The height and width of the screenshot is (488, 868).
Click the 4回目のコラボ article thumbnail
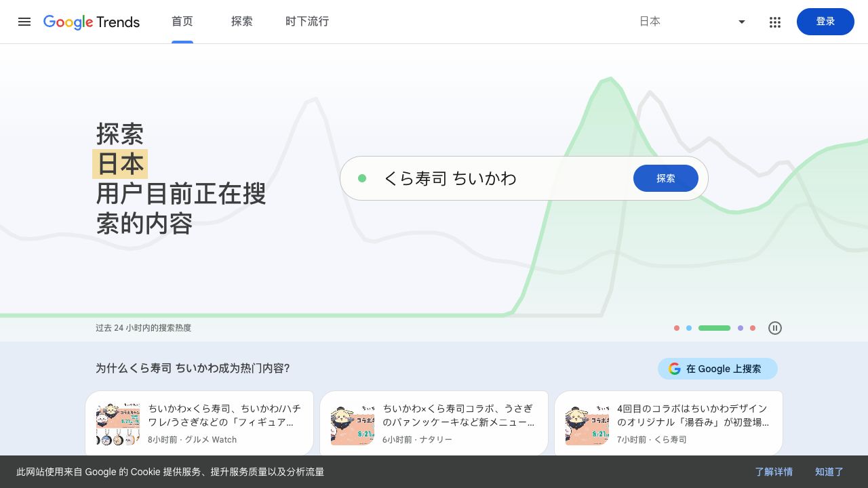pyautogui.click(x=587, y=424)
